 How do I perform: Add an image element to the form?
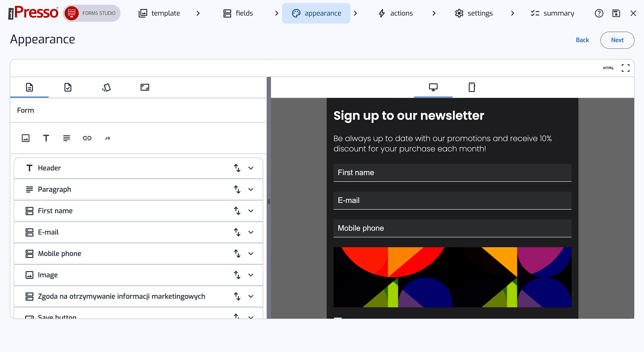click(x=25, y=138)
